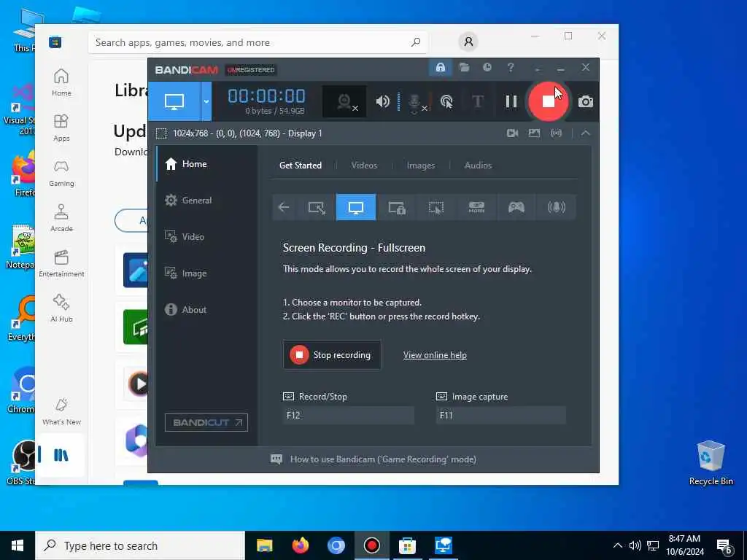The image size is (747, 560).
Task: Click the Microsoft Store search box
Action: pyautogui.click(x=258, y=42)
